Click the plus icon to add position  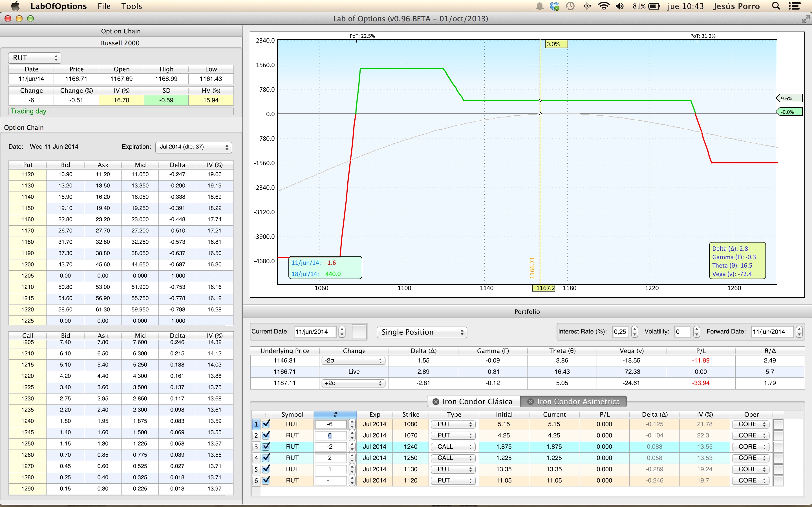(x=265, y=414)
